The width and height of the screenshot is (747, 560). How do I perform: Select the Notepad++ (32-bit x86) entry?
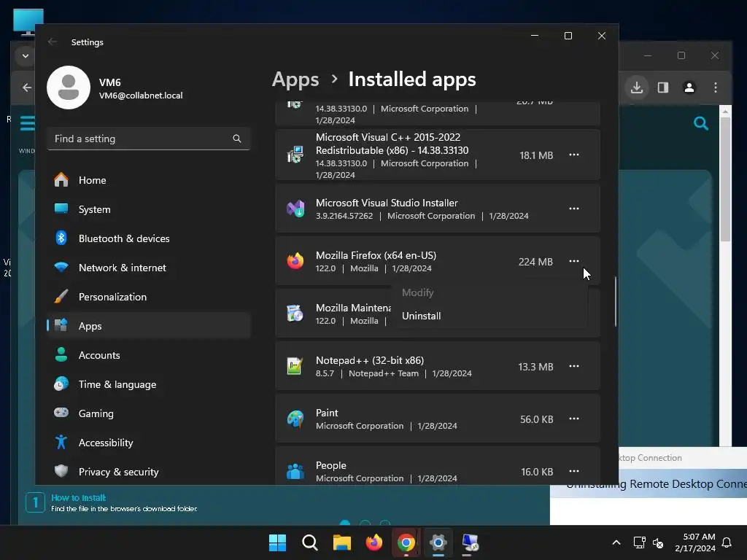[x=438, y=366]
